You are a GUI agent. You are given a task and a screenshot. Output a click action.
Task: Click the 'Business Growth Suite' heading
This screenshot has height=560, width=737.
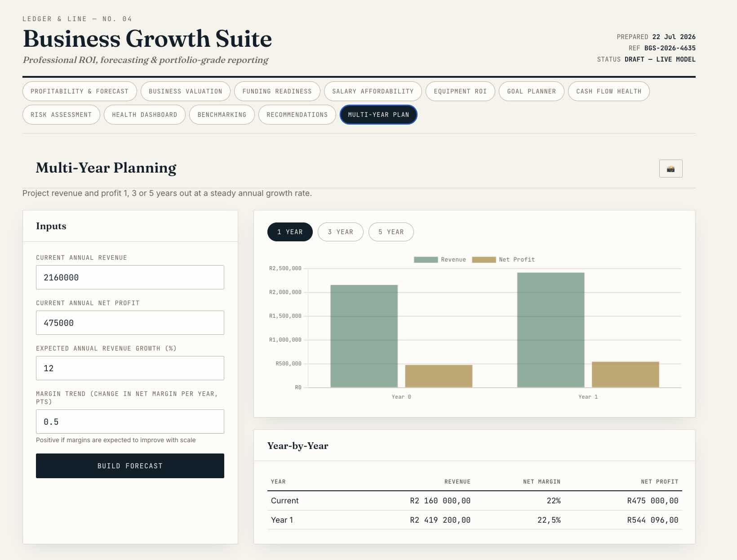[x=147, y=39]
